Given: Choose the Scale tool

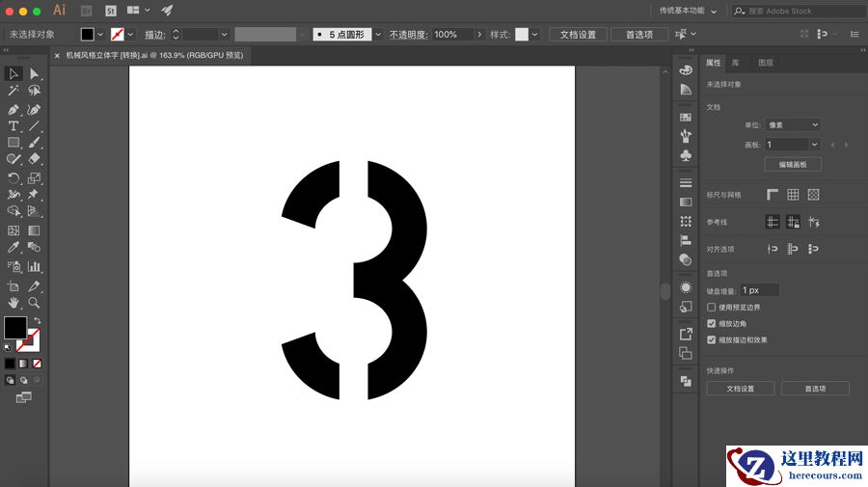Looking at the screenshot, I should click(35, 178).
